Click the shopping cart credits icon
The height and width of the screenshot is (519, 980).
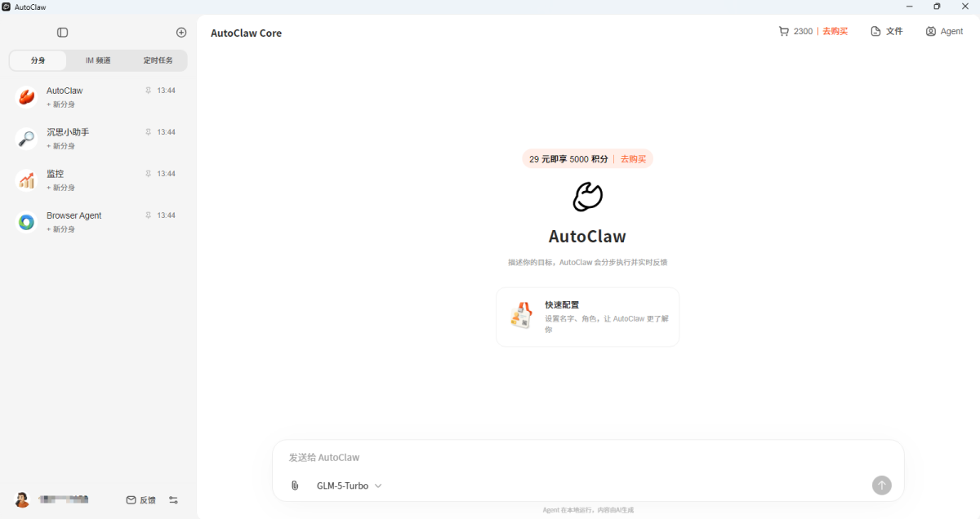tap(784, 31)
